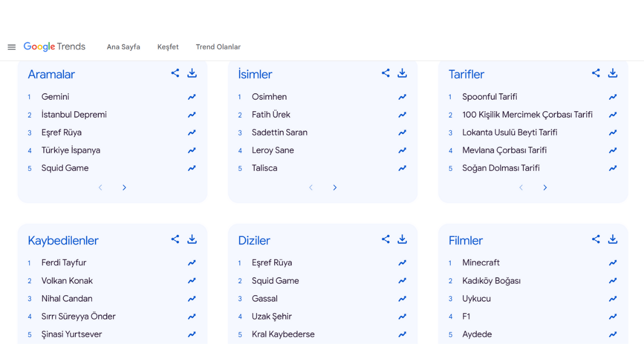Click the Google Trends logo
Screen dimensions: 644x362
click(x=54, y=47)
